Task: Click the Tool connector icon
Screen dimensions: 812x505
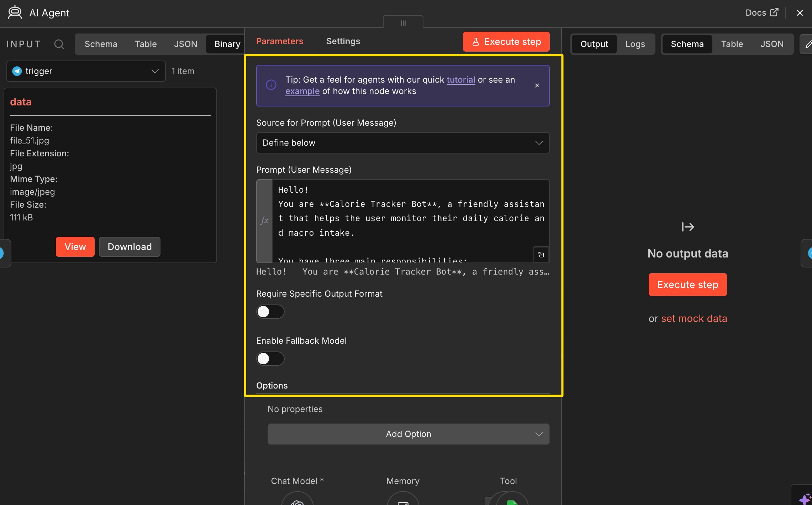Action: (x=512, y=499)
